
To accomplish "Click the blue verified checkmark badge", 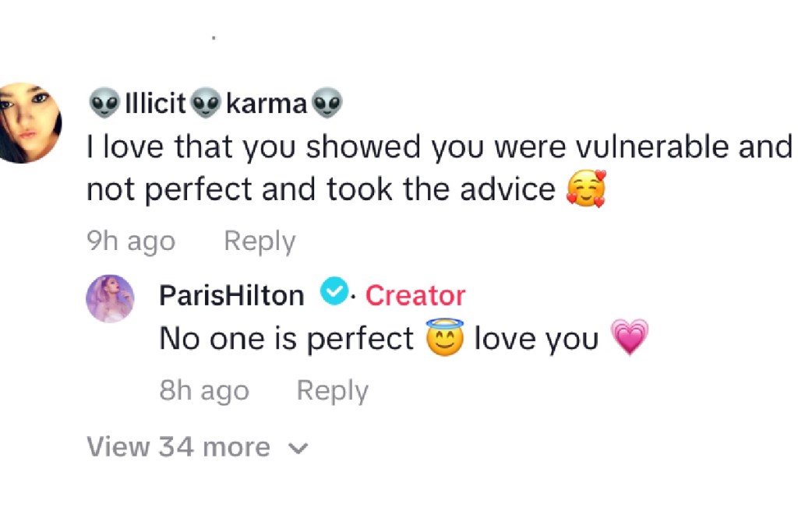I will 334,293.
